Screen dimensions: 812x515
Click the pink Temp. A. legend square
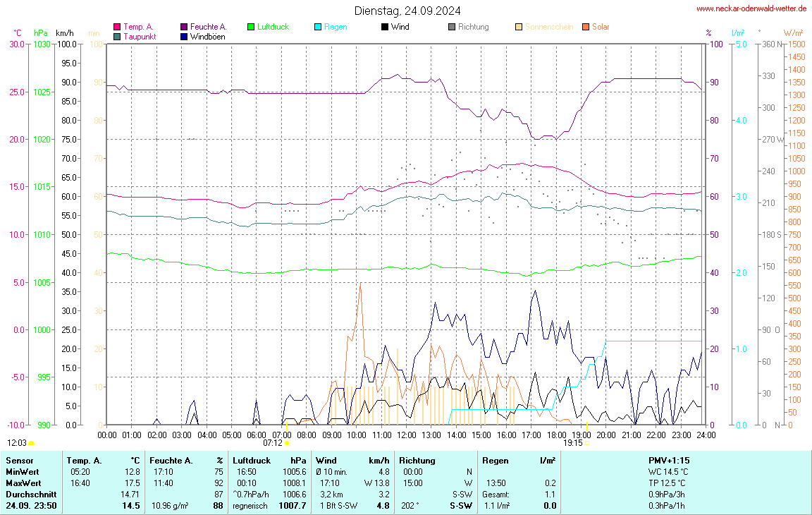pos(117,27)
